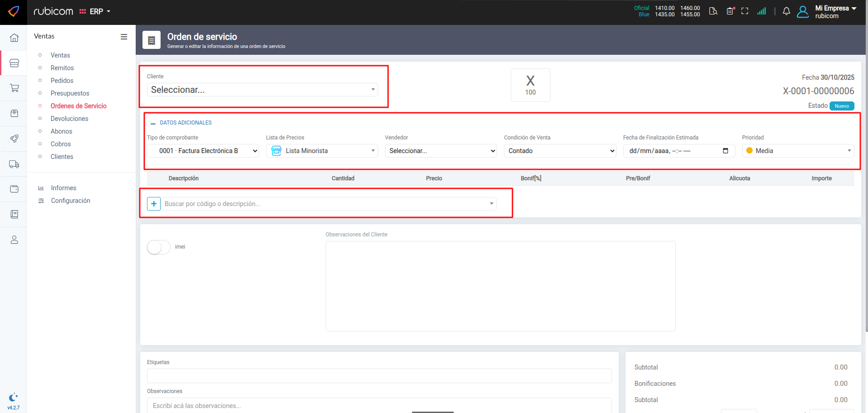Open Configuración in the sidebar
The width and height of the screenshot is (868, 413).
click(70, 201)
